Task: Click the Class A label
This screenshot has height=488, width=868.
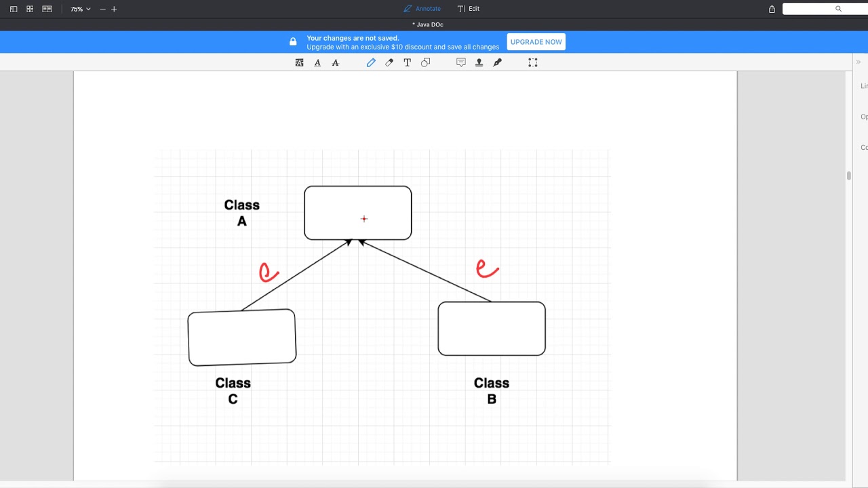Action: click(241, 213)
